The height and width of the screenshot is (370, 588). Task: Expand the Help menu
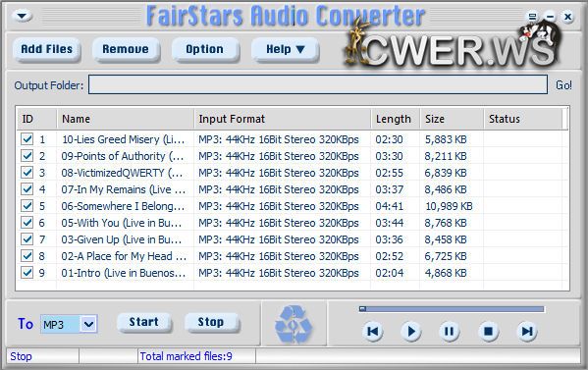coord(285,49)
